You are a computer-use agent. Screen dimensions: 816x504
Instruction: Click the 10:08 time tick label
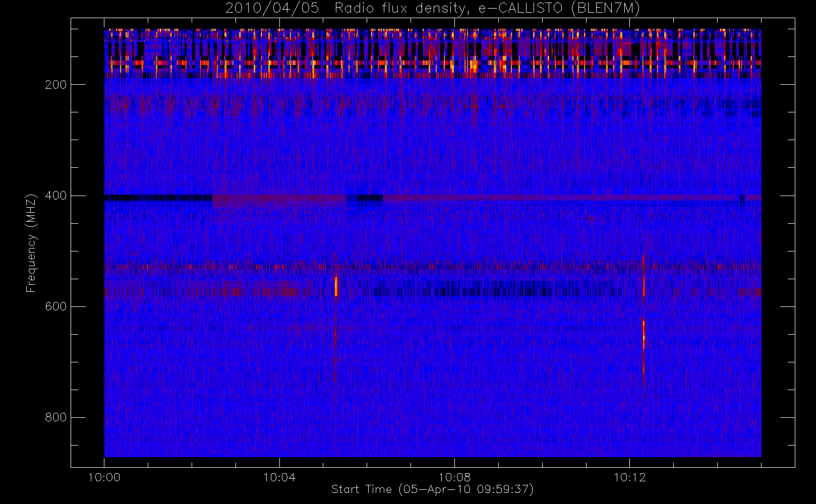(x=454, y=477)
